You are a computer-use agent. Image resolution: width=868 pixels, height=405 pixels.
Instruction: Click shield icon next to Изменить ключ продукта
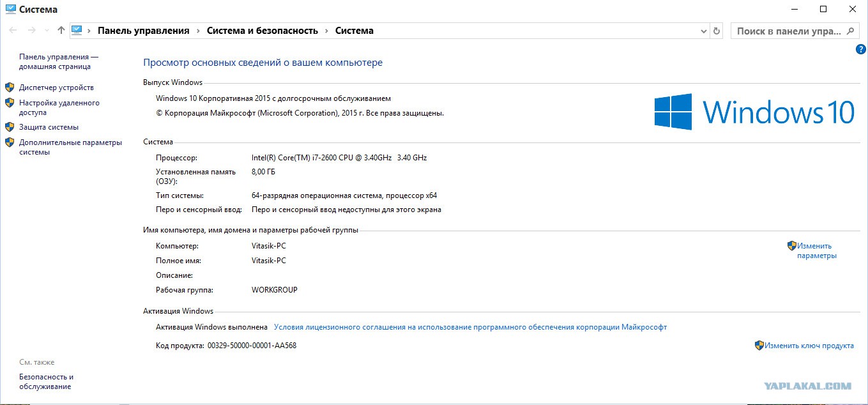759,345
